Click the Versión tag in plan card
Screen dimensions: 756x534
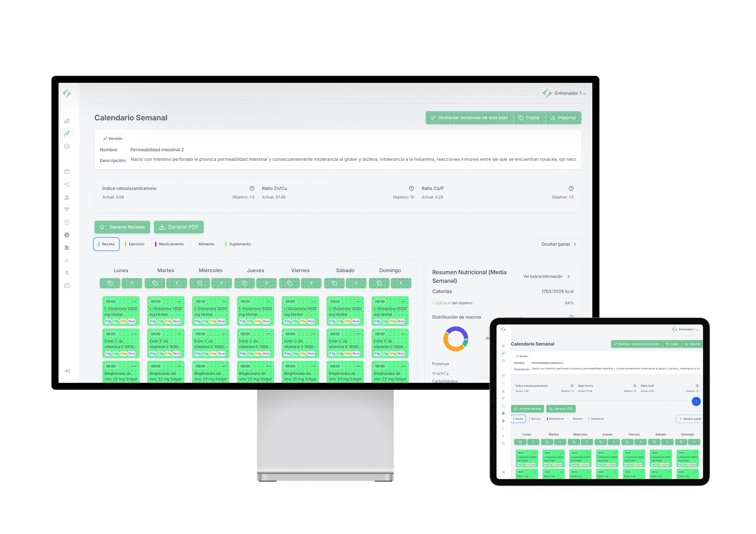[x=113, y=138]
